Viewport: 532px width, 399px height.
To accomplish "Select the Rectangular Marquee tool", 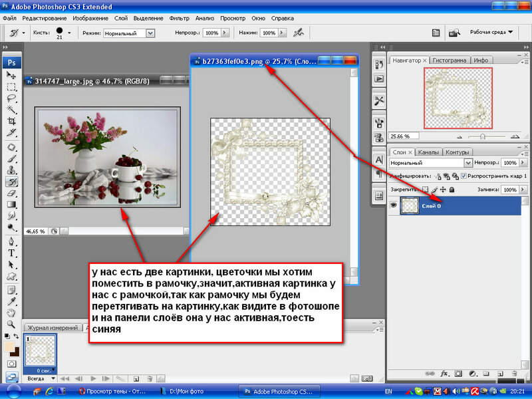I will pyautogui.click(x=11, y=87).
